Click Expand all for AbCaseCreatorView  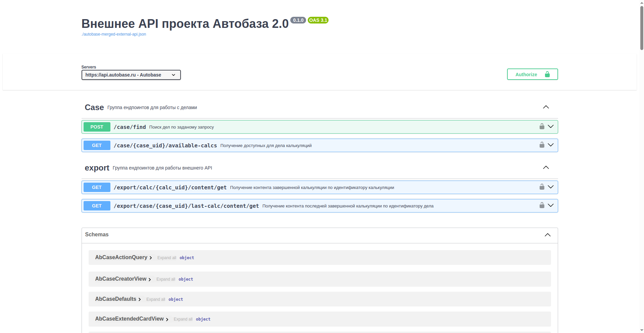click(166, 279)
